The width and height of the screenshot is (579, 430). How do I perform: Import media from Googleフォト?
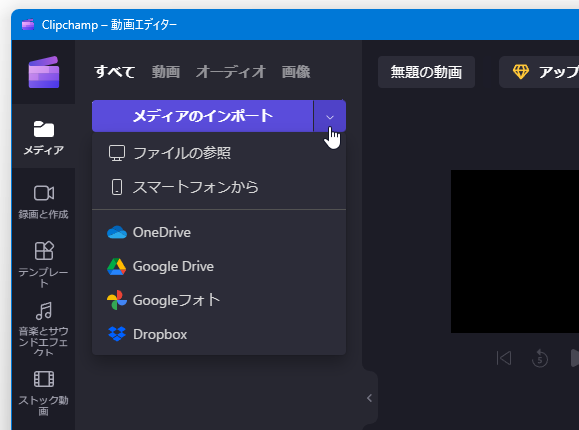(219, 300)
